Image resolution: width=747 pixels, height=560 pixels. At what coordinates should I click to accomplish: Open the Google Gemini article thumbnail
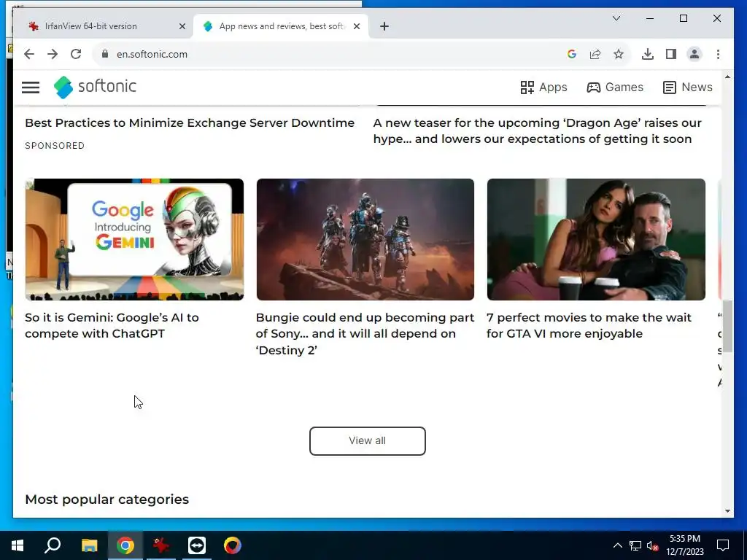click(x=134, y=239)
